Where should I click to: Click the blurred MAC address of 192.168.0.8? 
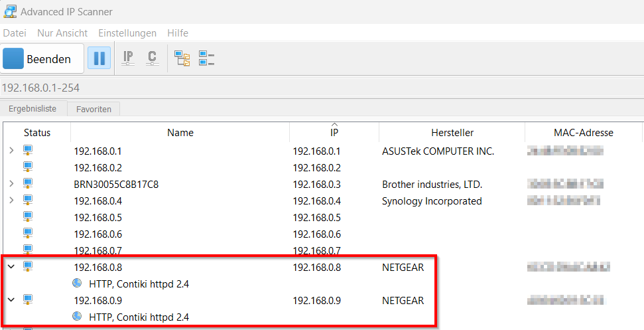(568, 267)
